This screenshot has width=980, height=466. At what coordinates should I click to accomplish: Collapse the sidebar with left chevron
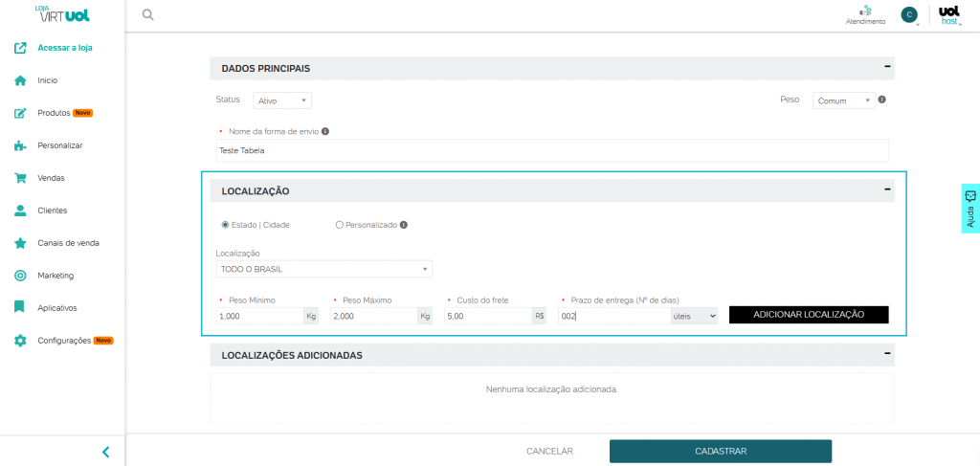coord(105,452)
